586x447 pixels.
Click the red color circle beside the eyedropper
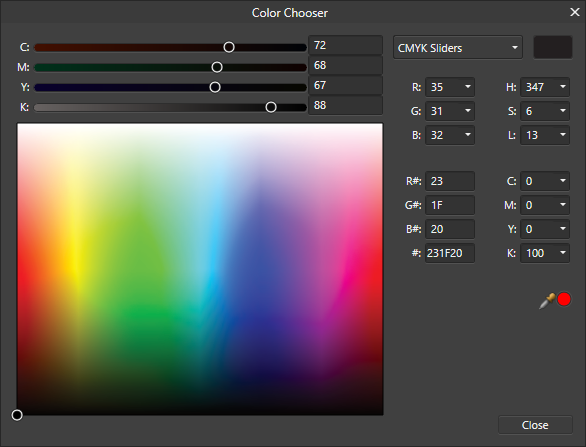pos(564,299)
